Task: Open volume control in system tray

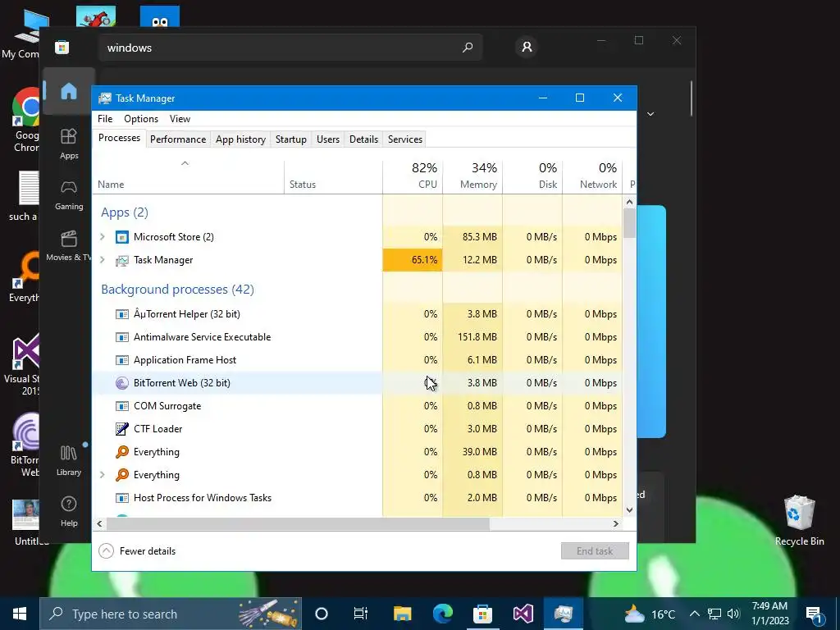Action: 733,614
